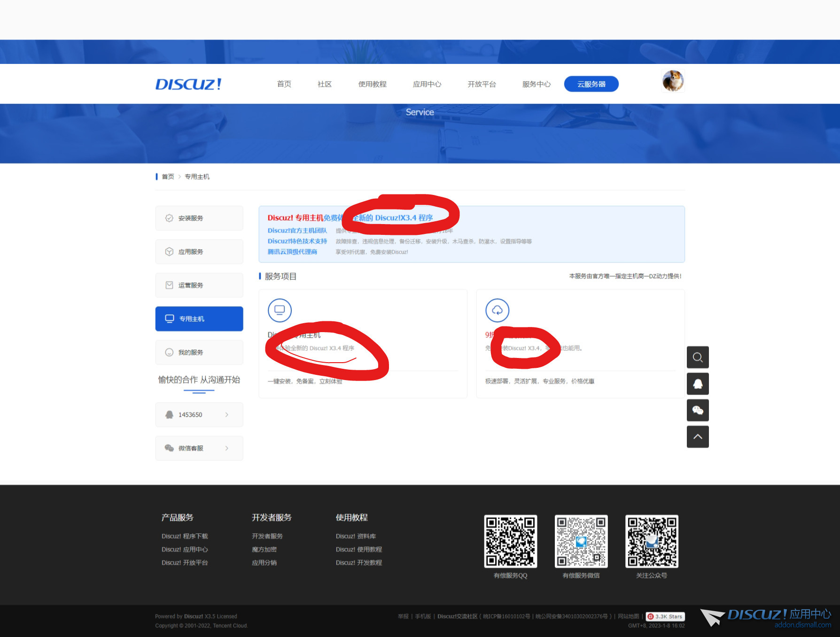Click the 云服务器 button
840x637 pixels.
[591, 84]
